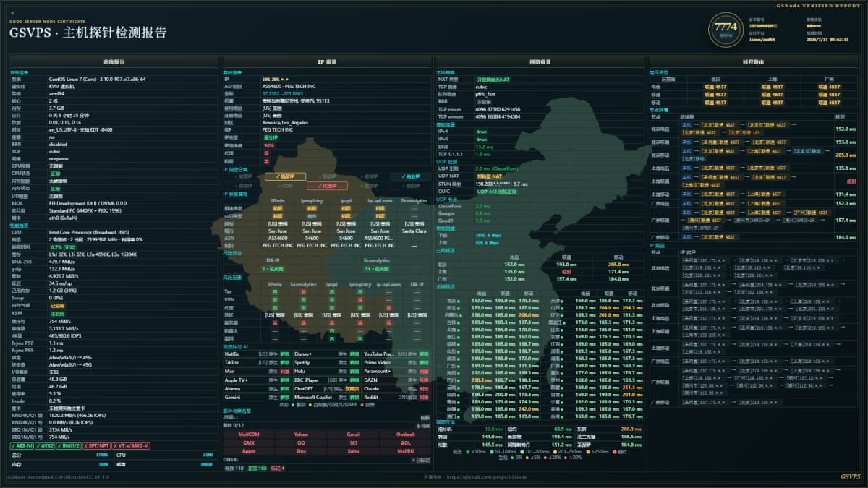Click the highlighted '✓ 机房IP' usage tag
Image resolution: width=868 pixels, height=488 pixels.
pyautogui.click(x=285, y=176)
